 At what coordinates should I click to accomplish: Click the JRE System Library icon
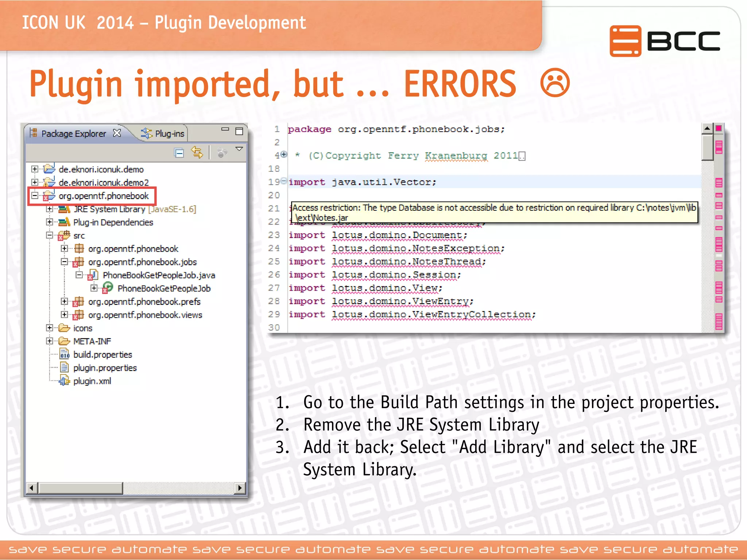click(64, 209)
